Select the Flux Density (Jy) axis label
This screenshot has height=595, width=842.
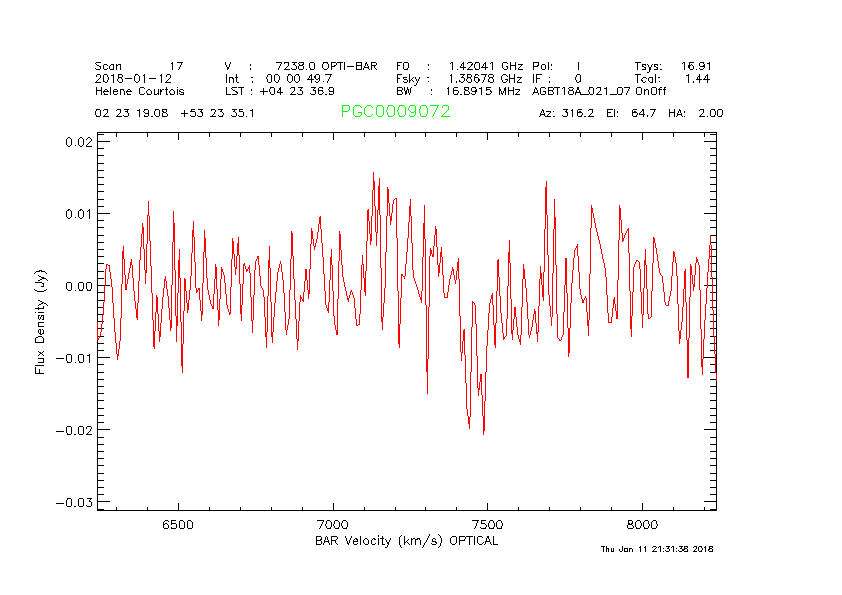click(41, 321)
